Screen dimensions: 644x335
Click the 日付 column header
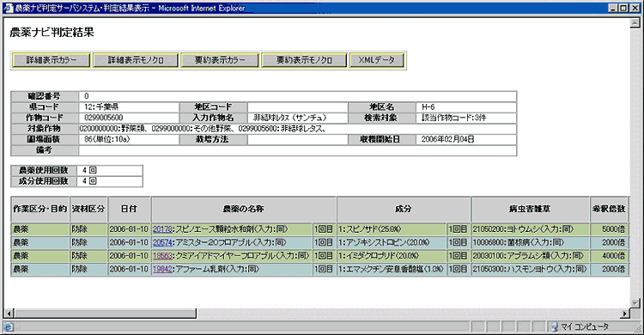point(129,210)
